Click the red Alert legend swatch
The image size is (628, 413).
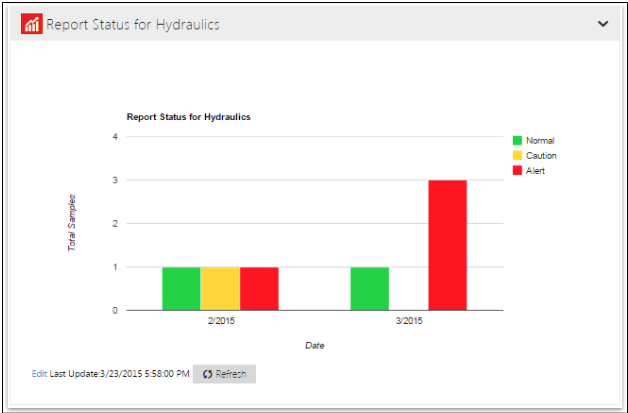coord(517,171)
